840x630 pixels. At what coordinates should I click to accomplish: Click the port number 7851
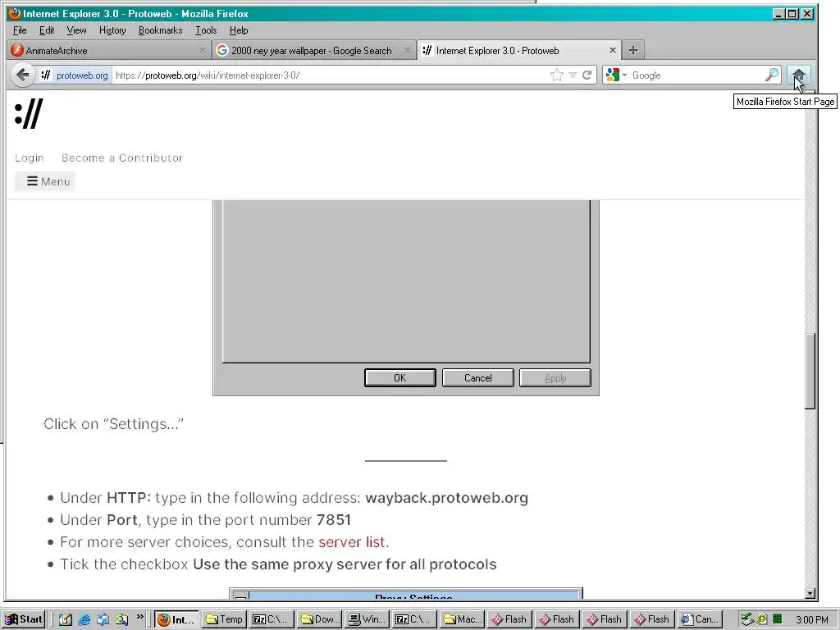pyautogui.click(x=334, y=519)
